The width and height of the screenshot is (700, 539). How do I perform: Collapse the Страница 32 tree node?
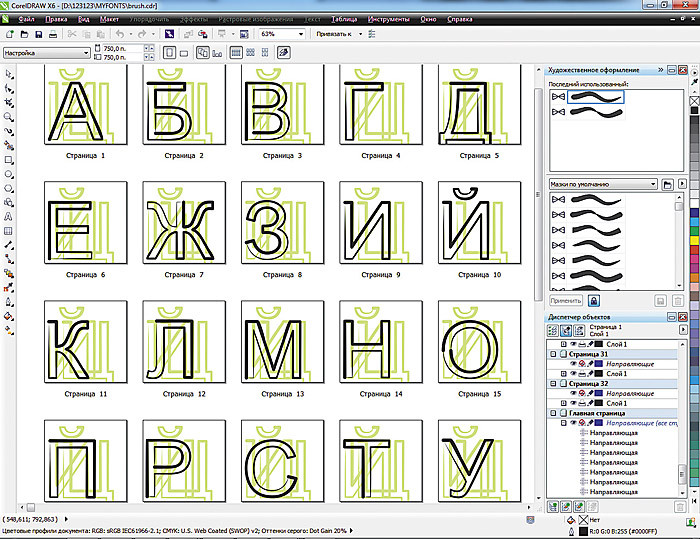[554, 383]
